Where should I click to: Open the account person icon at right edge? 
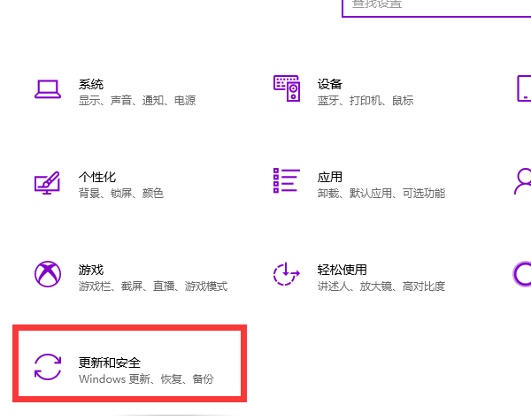[523, 181]
